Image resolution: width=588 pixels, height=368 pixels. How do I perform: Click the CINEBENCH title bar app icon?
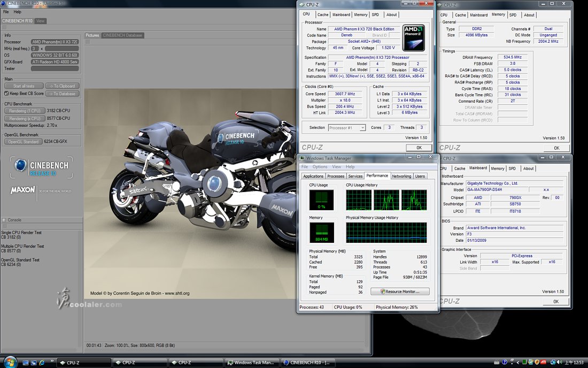coord(3,4)
